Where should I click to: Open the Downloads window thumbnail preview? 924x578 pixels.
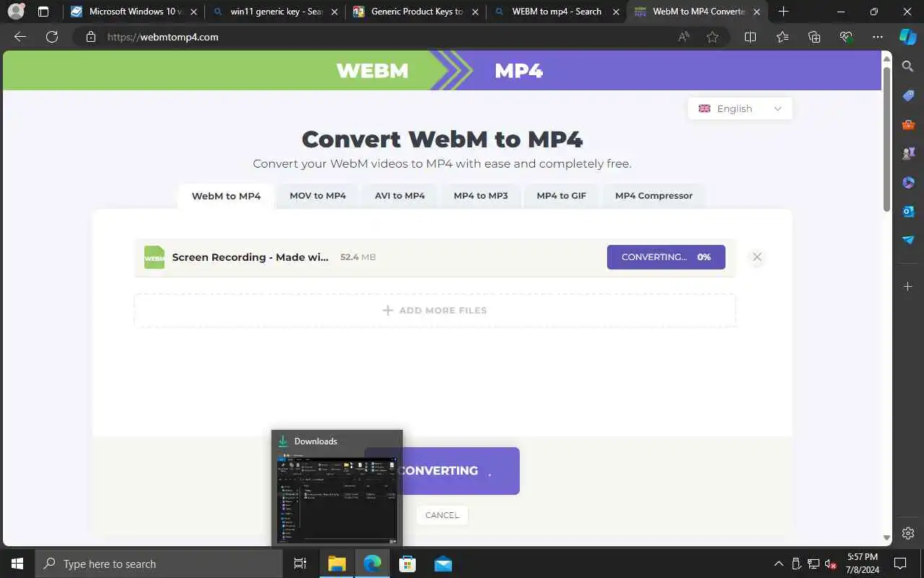pyautogui.click(x=337, y=489)
